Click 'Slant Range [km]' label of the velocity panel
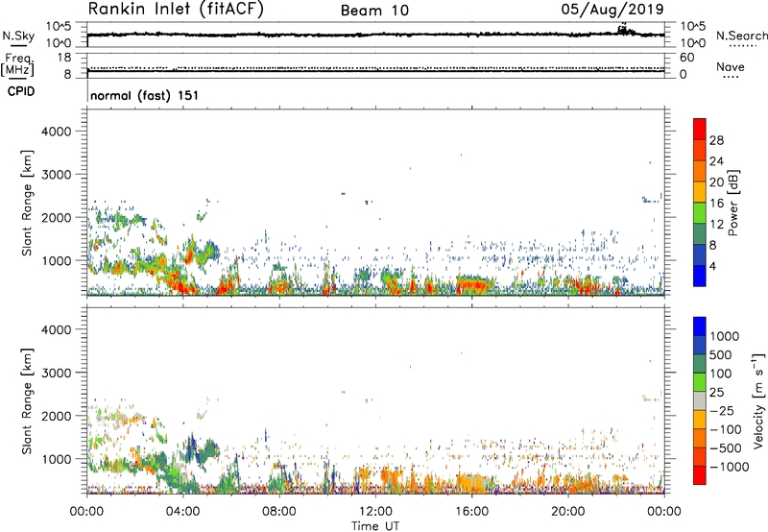The image size is (768, 532). tap(27, 401)
